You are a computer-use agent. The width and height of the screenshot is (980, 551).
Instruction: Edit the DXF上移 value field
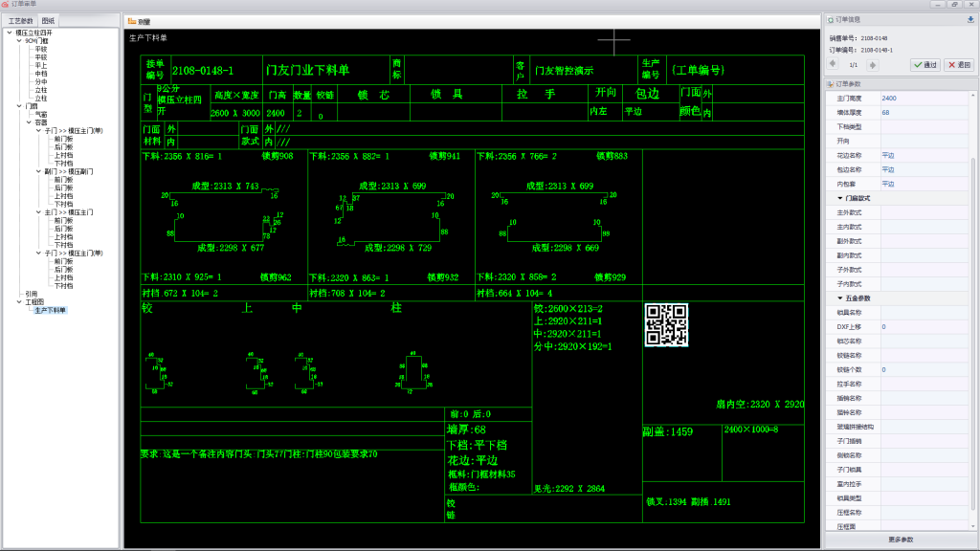(x=925, y=327)
